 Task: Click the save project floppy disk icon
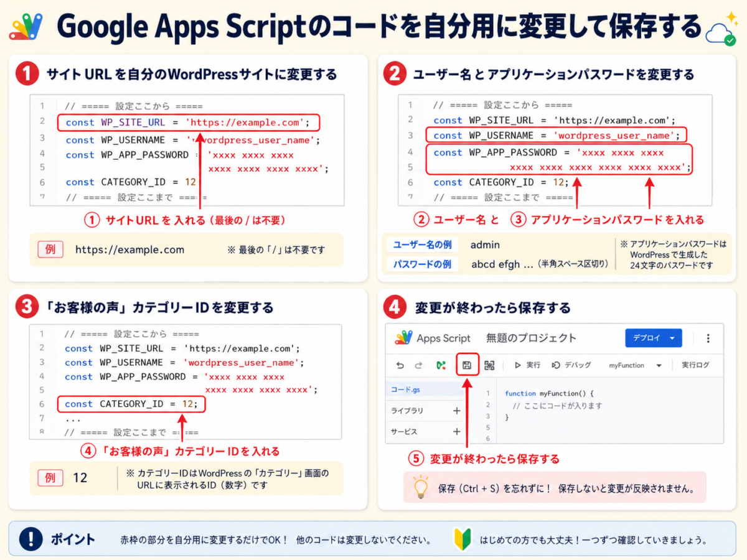pyautogui.click(x=467, y=365)
